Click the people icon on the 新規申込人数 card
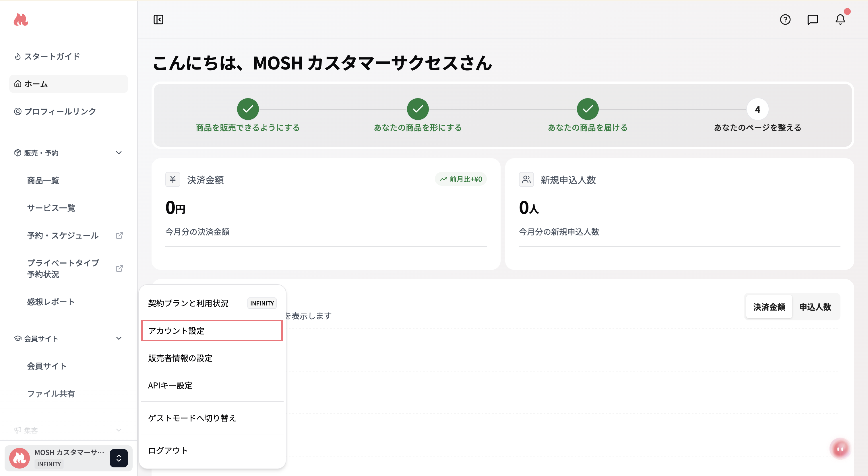The height and width of the screenshot is (476, 868). [x=526, y=179]
